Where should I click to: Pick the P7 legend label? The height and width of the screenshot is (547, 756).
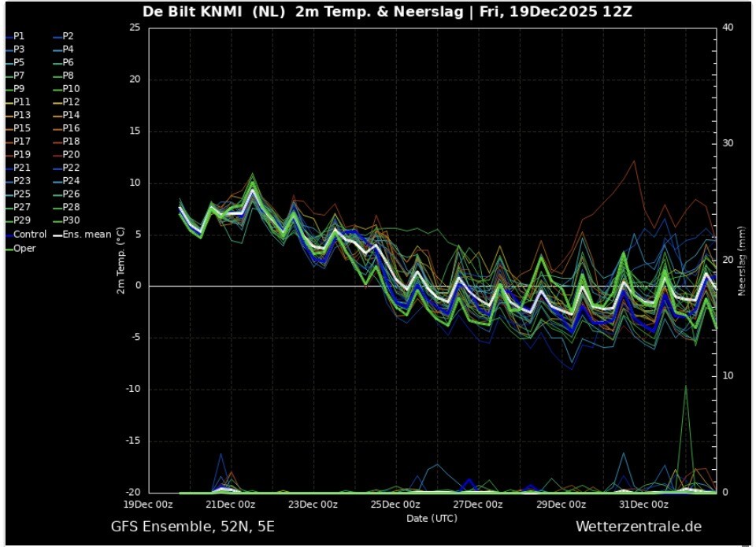16,76
